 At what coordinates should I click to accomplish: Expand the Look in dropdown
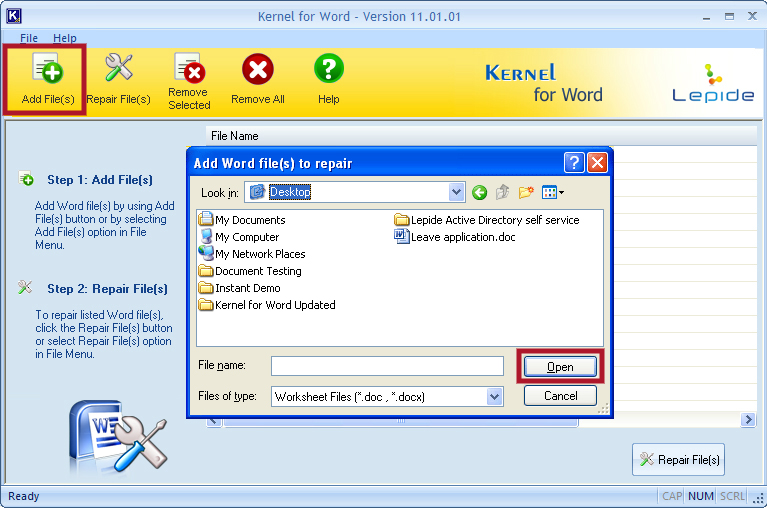coord(456,192)
